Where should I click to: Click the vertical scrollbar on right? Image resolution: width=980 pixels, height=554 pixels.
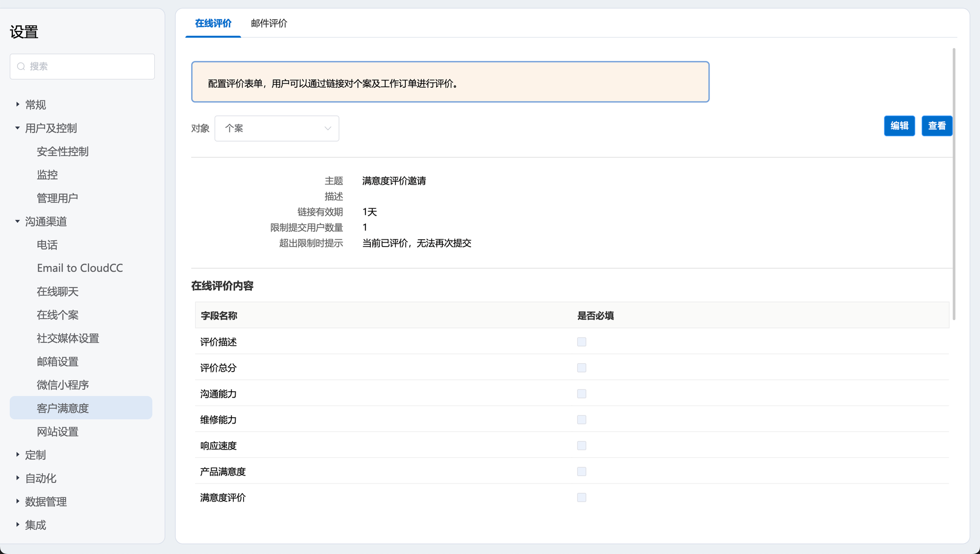click(x=954, y=184)
